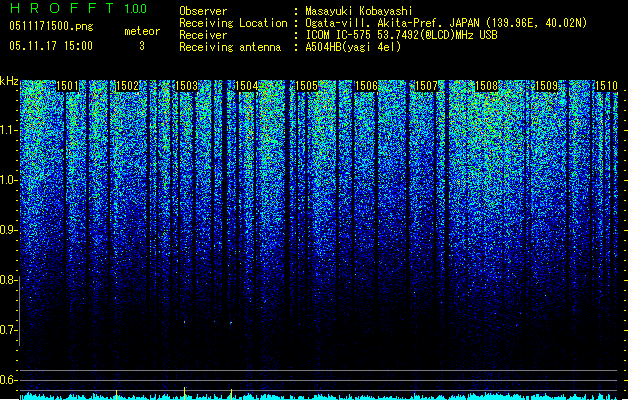Image resolution: width=629 pixels, height=400 pixels.
Task: Click the 0.7 kHz axis label
Action: 8,330
